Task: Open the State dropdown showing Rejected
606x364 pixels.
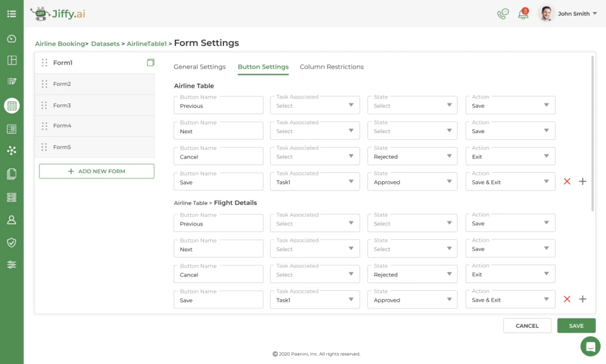Action: 412,156
